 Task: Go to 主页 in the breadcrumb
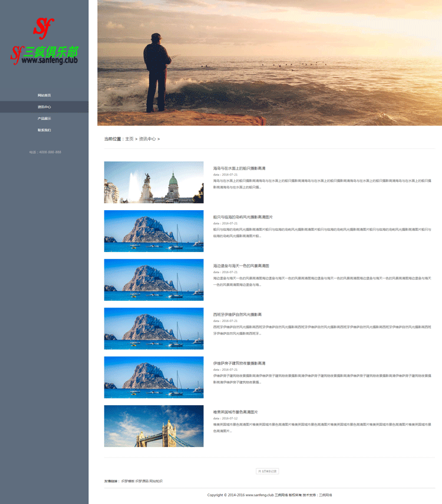click(x=129, y=139)
